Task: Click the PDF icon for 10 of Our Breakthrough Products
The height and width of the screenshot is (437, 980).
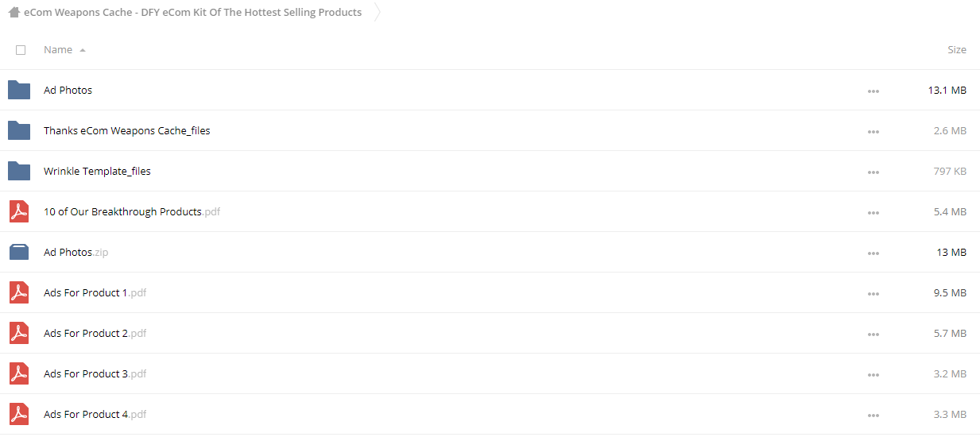Action: pos(19,211)
